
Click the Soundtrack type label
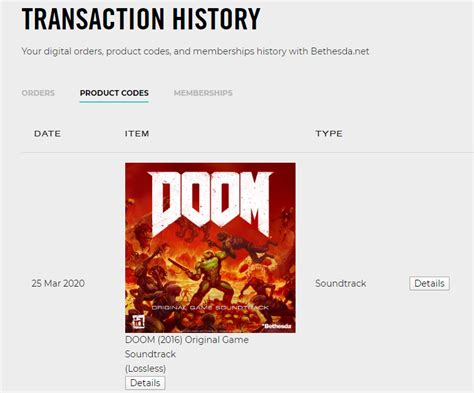tap(341, 283)
